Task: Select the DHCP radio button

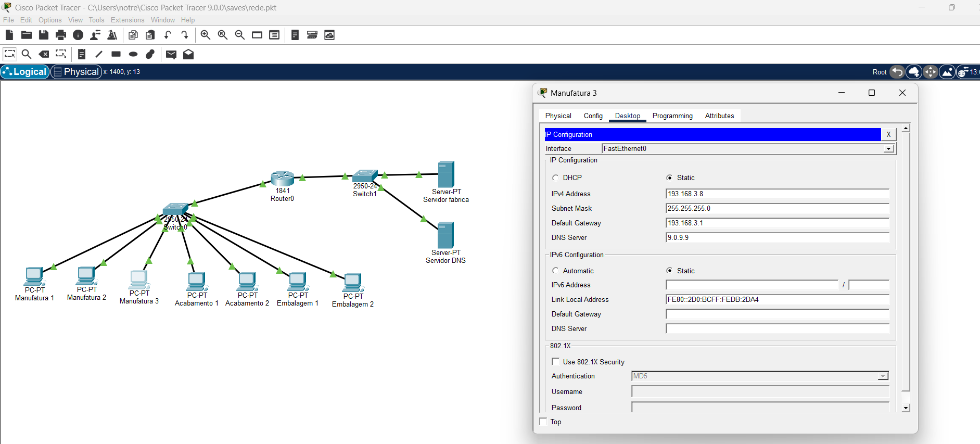Action: [555, 177]
